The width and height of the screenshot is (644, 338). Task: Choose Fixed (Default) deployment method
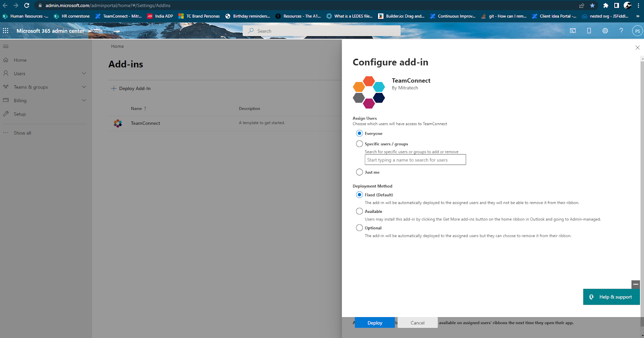click(359, 194)
